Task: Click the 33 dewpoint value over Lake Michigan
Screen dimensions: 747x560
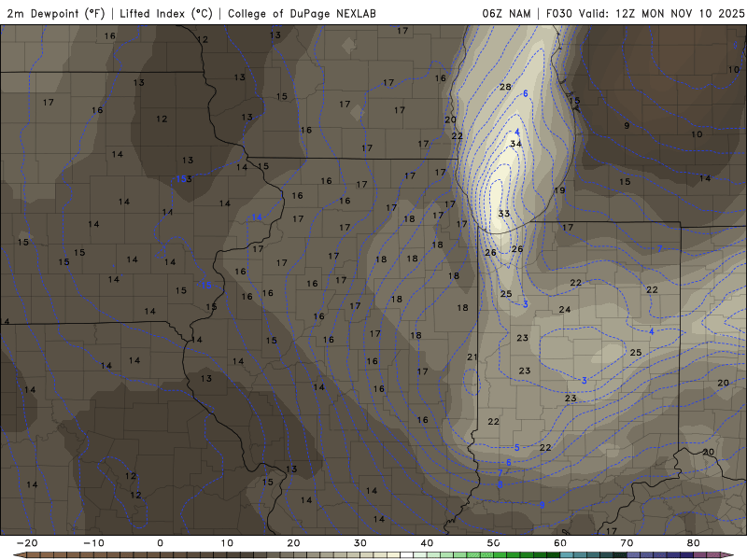Action: pyautogui.click(x=504, y=214)
